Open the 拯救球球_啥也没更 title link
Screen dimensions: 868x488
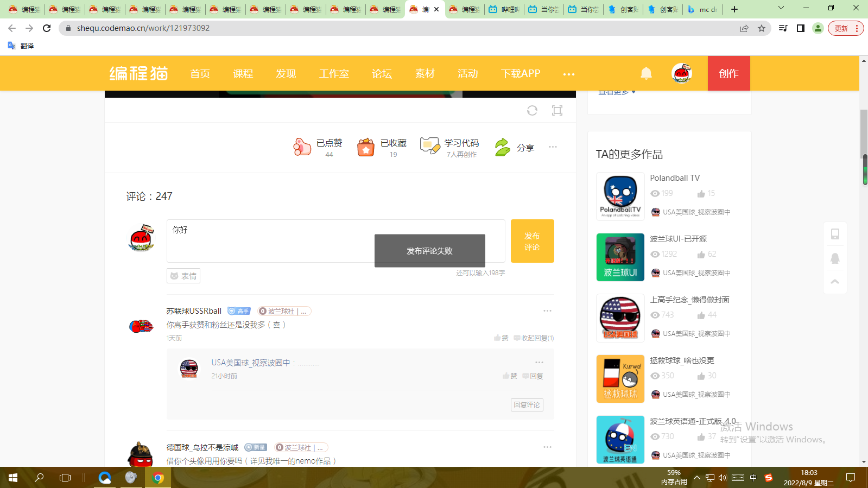682,360
